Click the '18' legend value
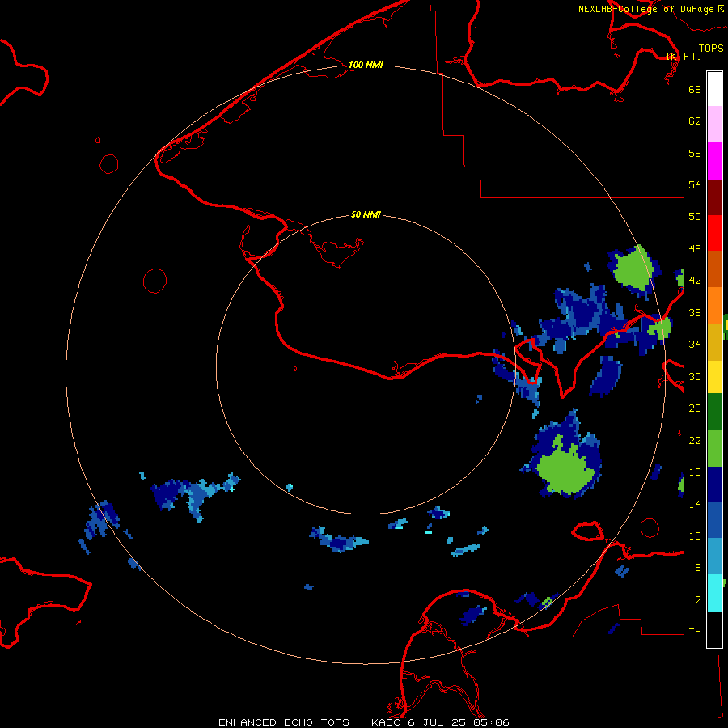Viewport: 728px width, 728px height. [695, 472]
